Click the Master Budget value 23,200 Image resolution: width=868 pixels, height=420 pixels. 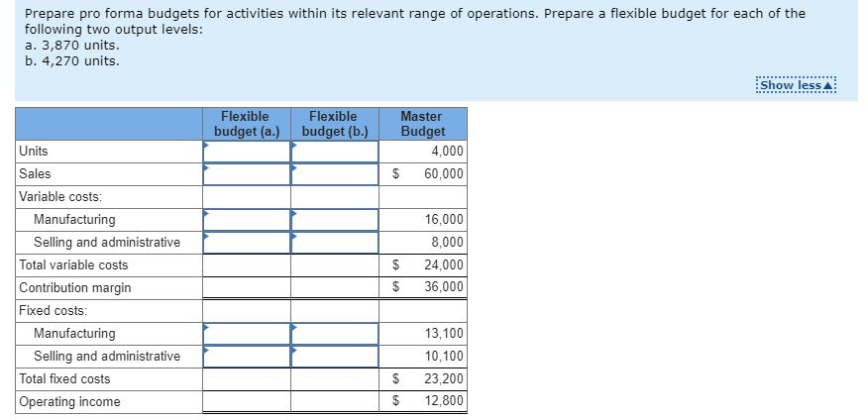coord(444,379)
